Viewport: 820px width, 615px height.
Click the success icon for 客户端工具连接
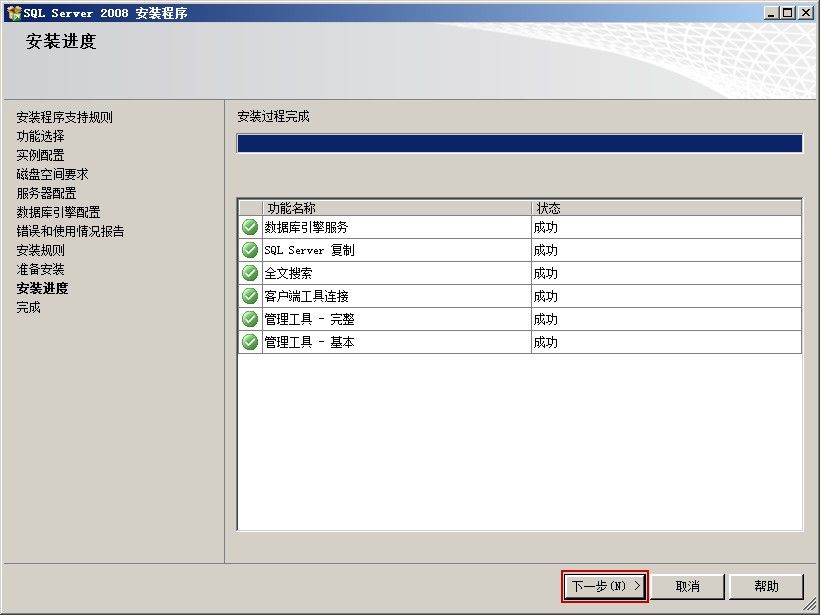pyautogui.click(x=250, y=296)
